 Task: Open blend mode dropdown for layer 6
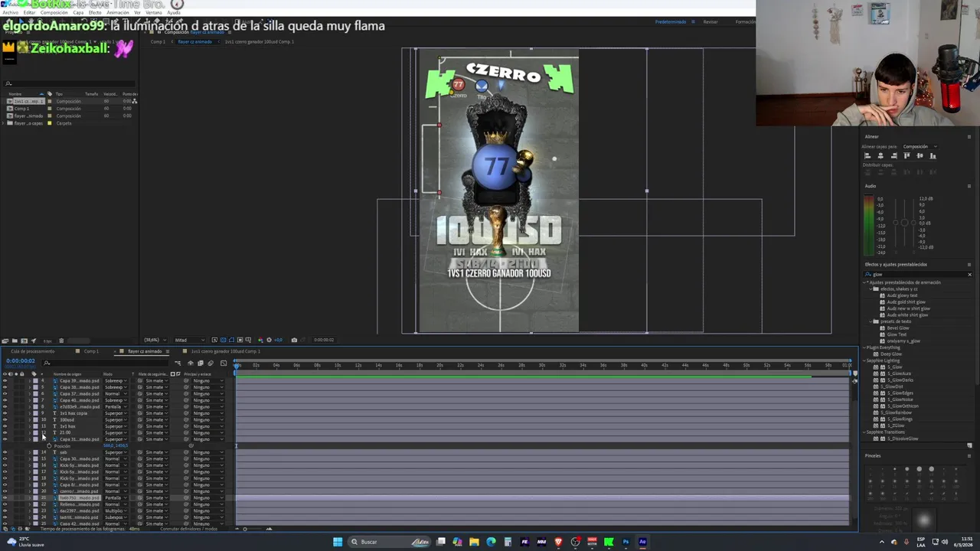[116, 394]
